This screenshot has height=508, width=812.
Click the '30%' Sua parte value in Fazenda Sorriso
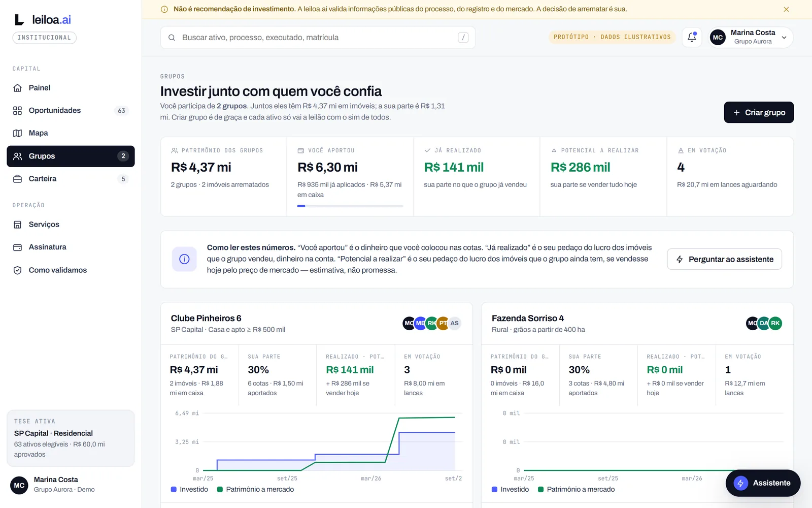pyautogui.click(x=579, y=370)
